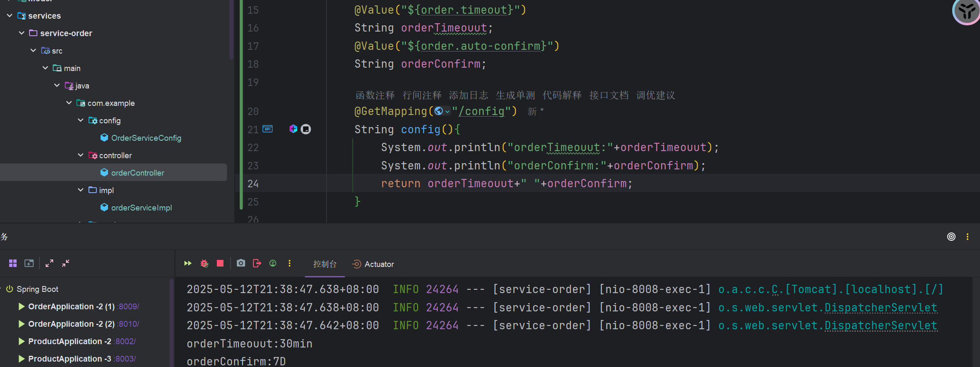980x367 pixels.
Task: Collapse the com.example package
Action: click(69, 103)
